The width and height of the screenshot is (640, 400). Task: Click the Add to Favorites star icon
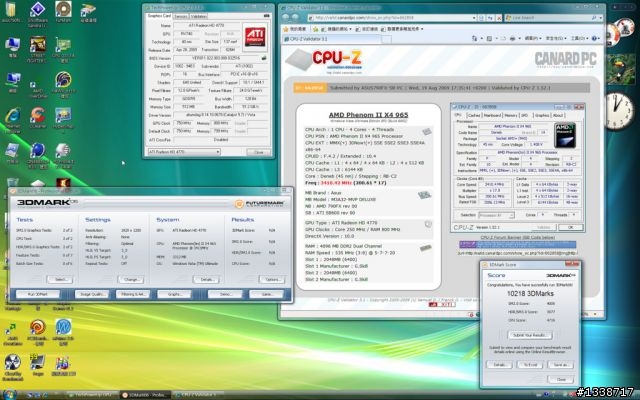tap(315, 29)
